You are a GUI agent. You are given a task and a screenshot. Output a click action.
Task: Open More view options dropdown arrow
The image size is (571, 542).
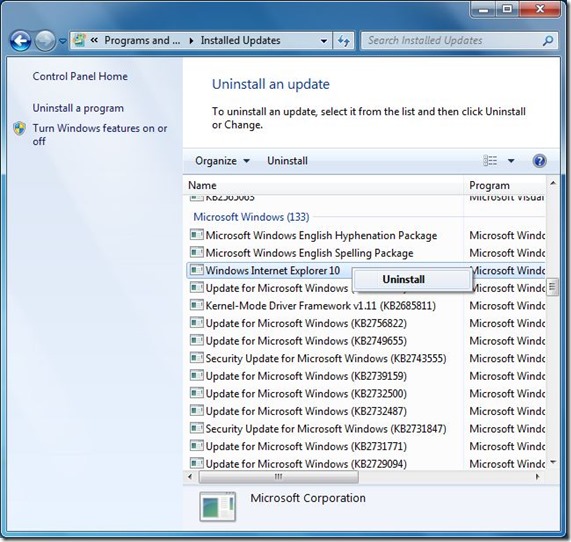pos(511,161)
